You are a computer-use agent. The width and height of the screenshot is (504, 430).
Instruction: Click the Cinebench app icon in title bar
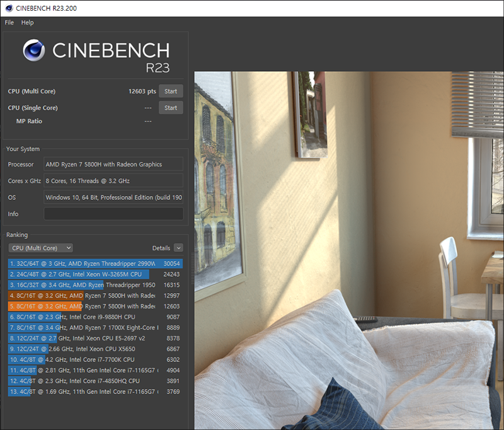point(9,8)
